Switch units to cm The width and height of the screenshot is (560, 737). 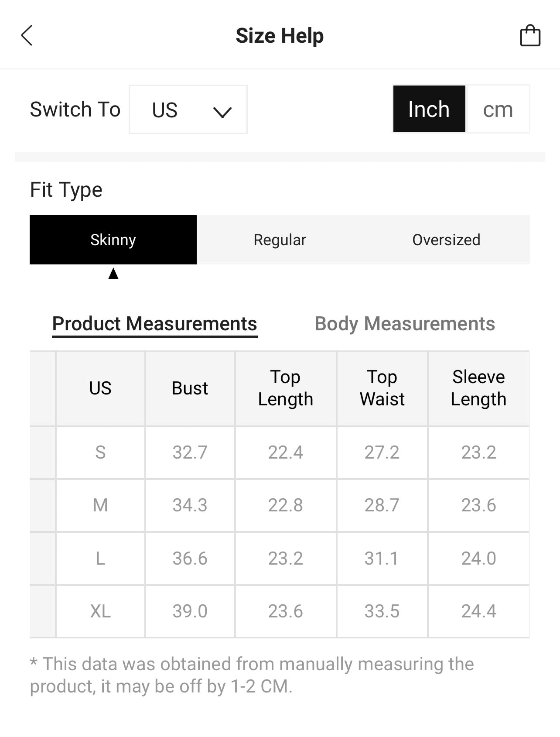498,109
